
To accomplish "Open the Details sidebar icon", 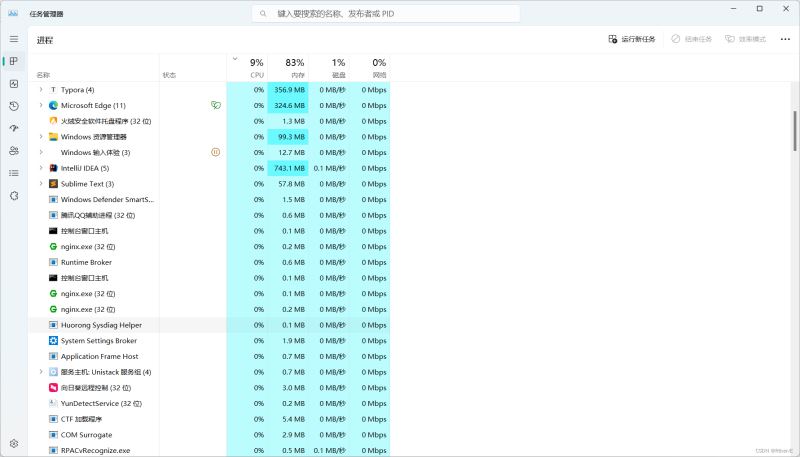I will click(14, 173).
